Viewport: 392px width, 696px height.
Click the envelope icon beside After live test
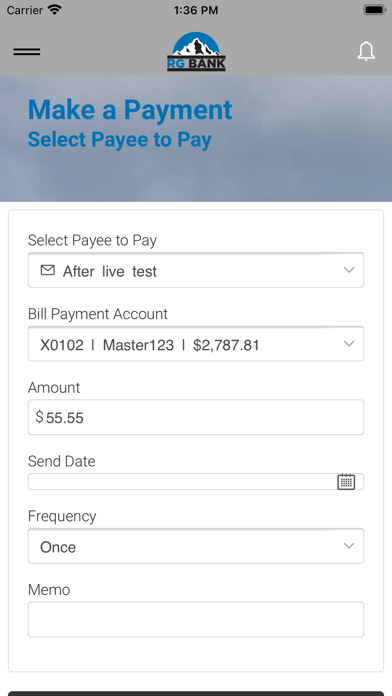48,270
